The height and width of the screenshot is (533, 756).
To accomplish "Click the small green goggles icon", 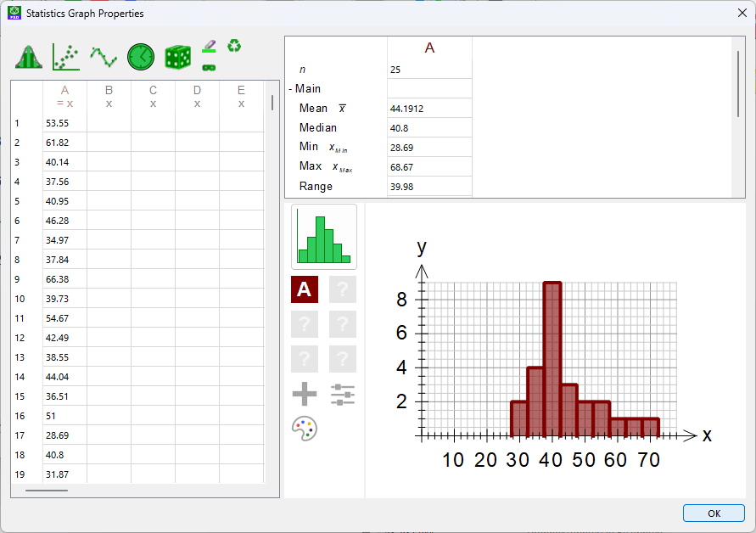I will (x=209, y=66).
